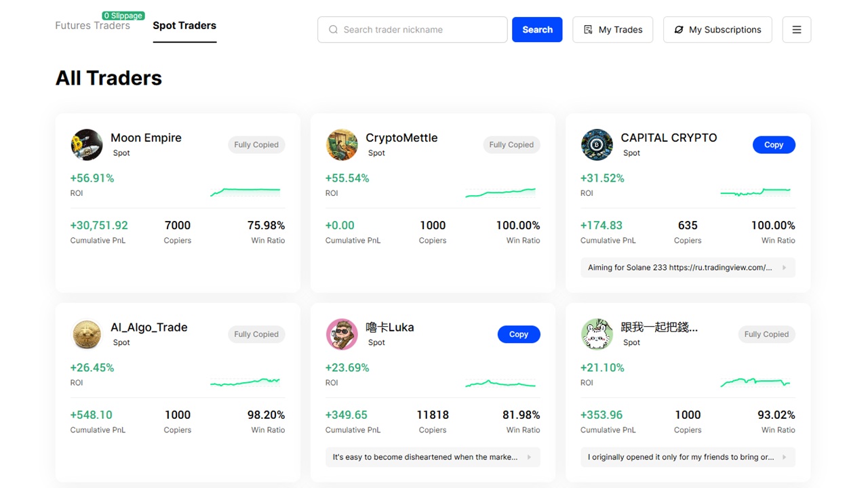Click 'Aiming for Solane 233' description text
The width and height of the screenshot is (868, 488).
(680, 268)
